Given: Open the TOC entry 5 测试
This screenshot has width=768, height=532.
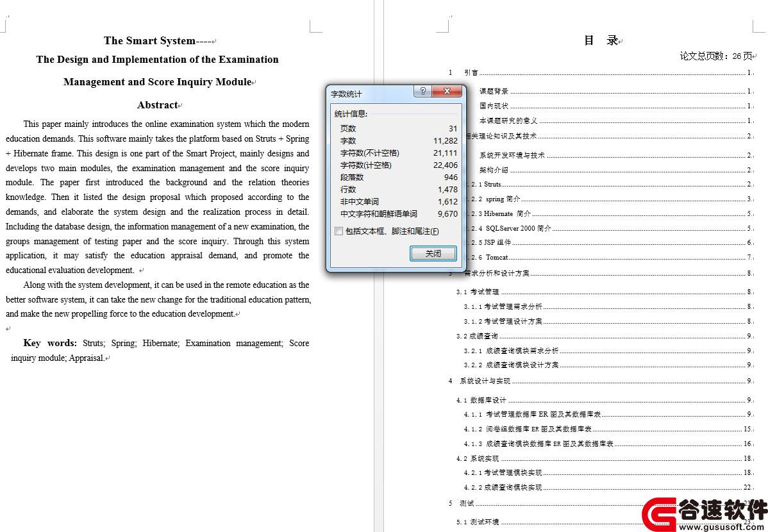Looking at the screenshot, I should coord(601,504).
